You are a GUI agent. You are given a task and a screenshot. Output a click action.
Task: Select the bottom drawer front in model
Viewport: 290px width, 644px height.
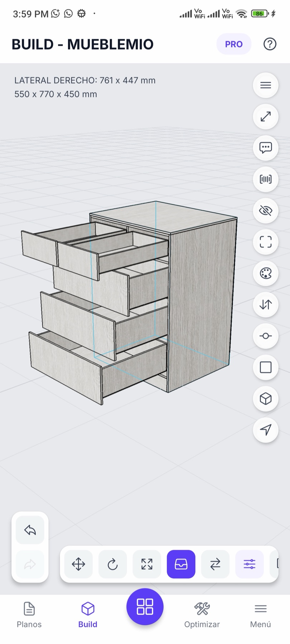pyautogui.click(x=66, y=369)
